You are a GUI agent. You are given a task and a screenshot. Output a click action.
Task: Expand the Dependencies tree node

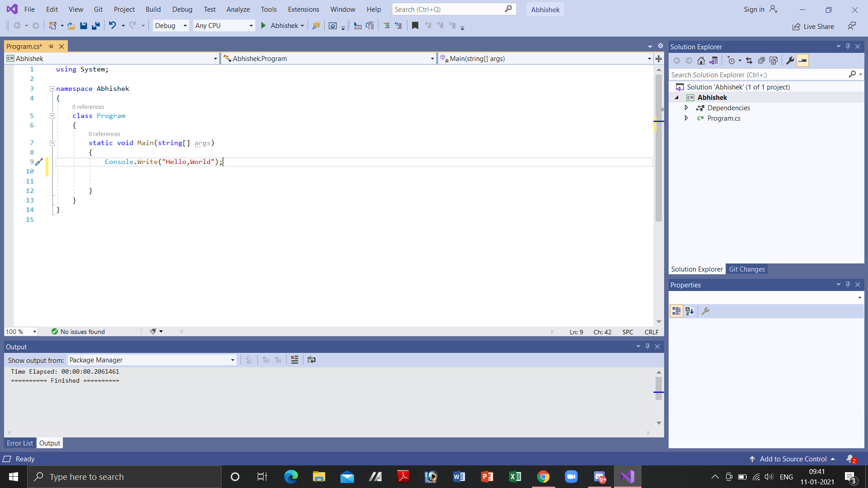tap(686, 108)
